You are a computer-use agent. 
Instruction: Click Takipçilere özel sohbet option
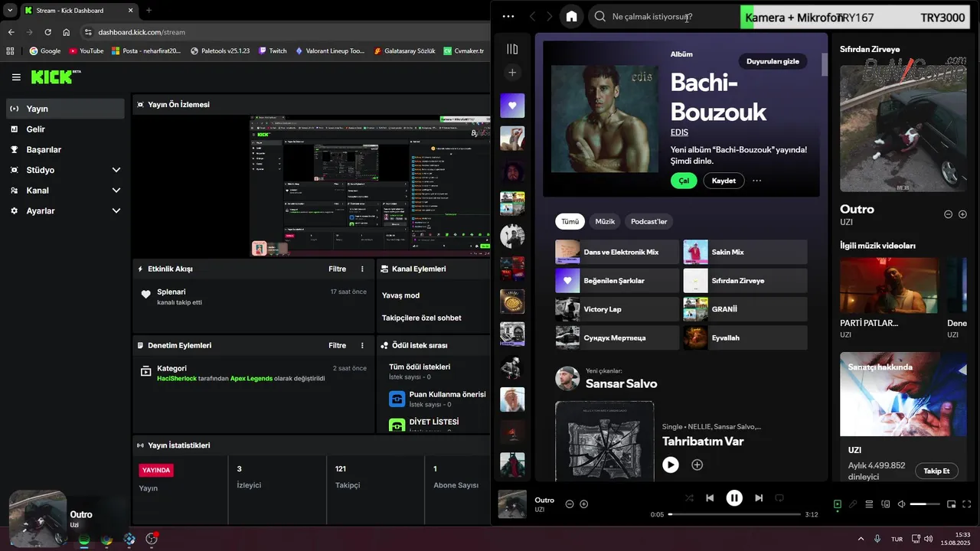coord(421,318)
